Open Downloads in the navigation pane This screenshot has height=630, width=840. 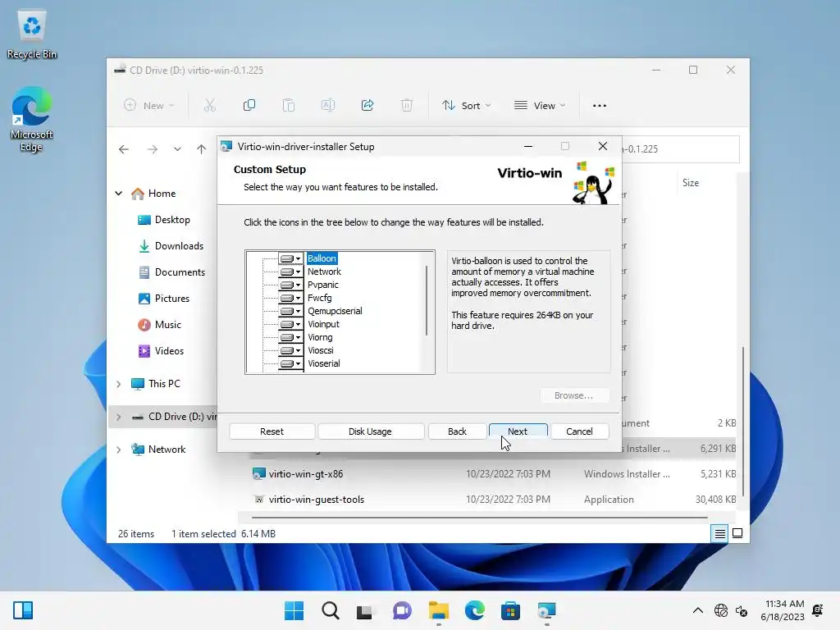[171, 246]
